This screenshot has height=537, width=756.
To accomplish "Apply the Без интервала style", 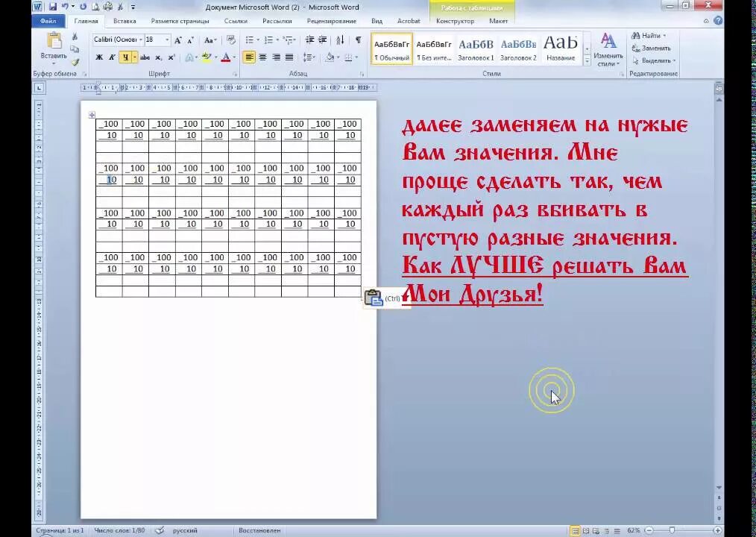I will [x=434, y=49].
